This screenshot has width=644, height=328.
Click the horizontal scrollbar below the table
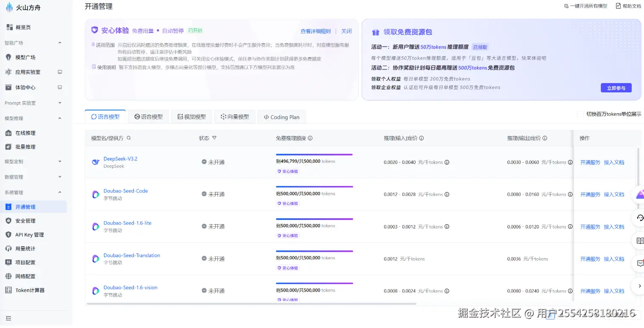(x=251, y=304)
